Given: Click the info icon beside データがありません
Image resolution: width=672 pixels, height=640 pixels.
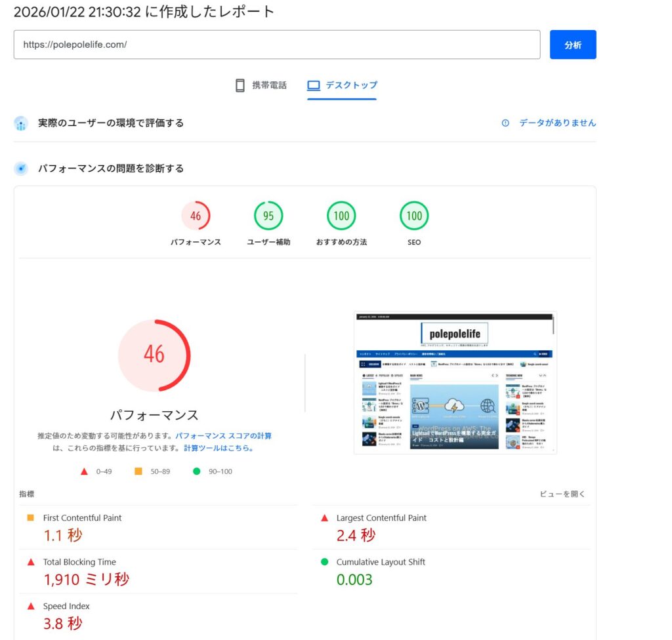Looking at the screenshot, I should click(x=505, y=123).
